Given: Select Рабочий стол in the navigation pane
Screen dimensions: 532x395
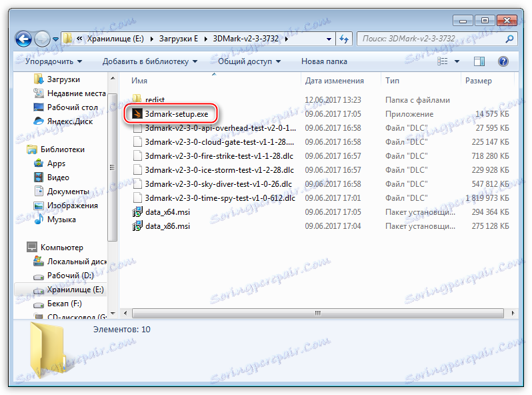Looking at the screenshot, I should 65,107.
